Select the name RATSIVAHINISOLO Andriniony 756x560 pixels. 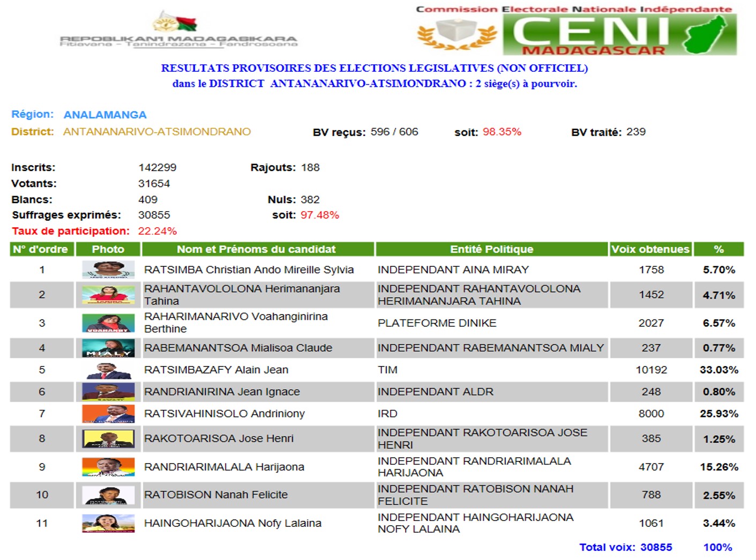pyautogui.click(x=224, y=414)
